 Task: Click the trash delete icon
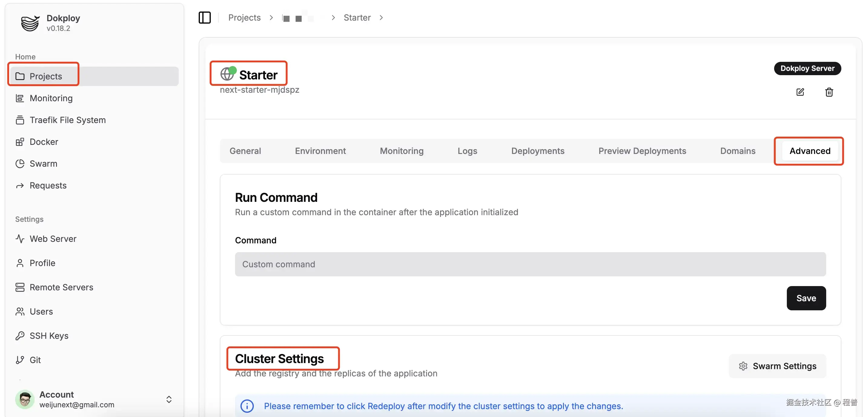[x=829, y=92]
